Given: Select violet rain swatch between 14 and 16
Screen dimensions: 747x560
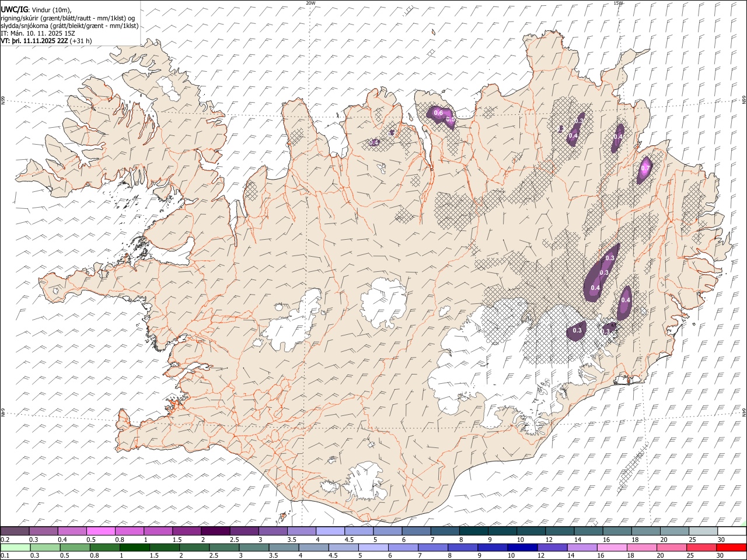Looking at the screenshot, I should pyautogui.click(x=581, y=547).
